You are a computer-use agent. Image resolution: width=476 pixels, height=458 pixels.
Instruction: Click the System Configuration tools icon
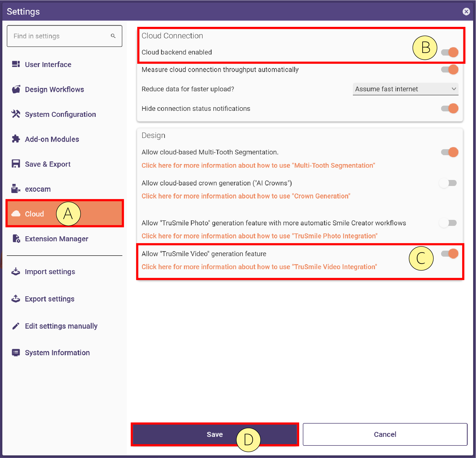click(16, 114)
